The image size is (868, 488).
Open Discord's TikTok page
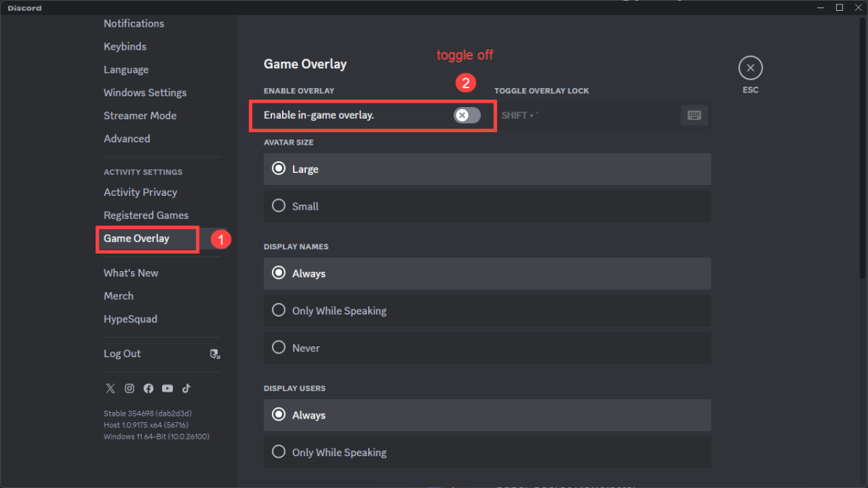[x=186, y=388]
